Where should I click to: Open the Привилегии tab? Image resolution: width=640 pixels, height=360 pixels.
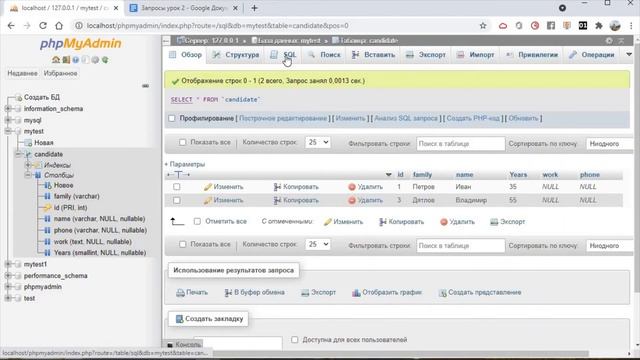tap(532, 55)
